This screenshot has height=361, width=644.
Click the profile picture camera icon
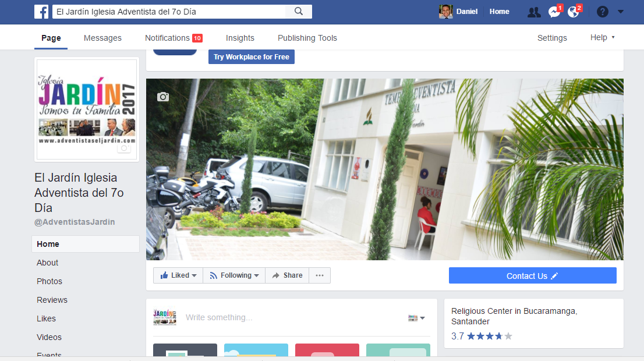(124, 148)
